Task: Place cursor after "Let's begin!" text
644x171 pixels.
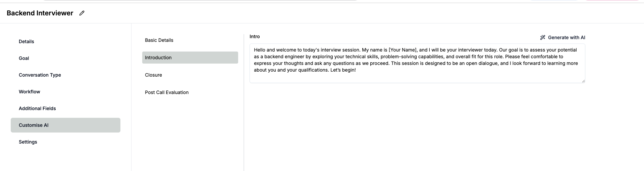Action: pos(356,70)
